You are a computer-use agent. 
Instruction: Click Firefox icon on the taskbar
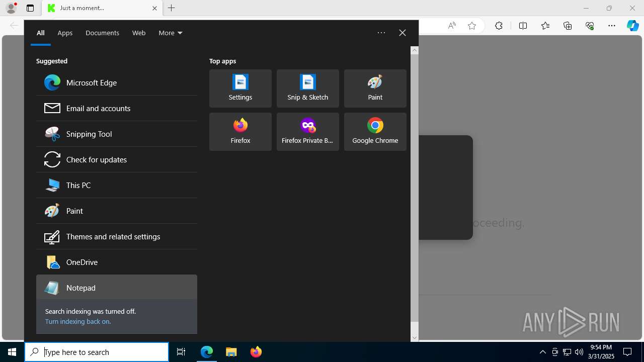pyautogui.click(x=256, y=352)
